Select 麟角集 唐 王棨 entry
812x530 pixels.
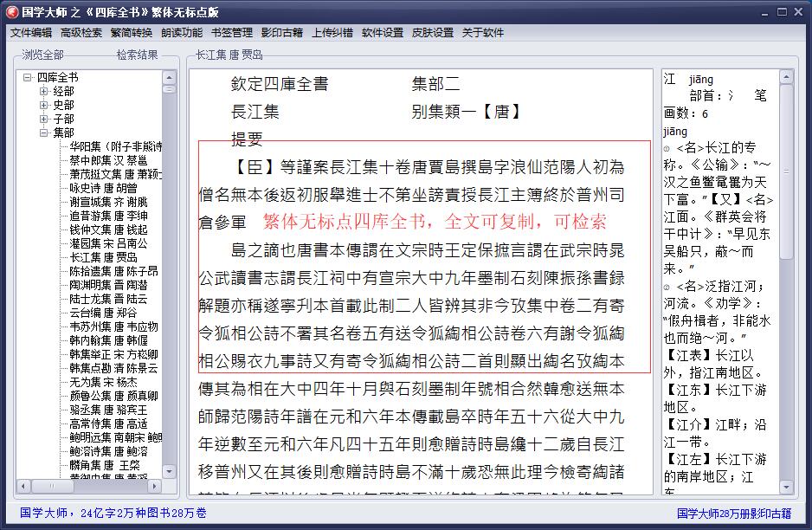pyautogui.click(x=105, y=465)
